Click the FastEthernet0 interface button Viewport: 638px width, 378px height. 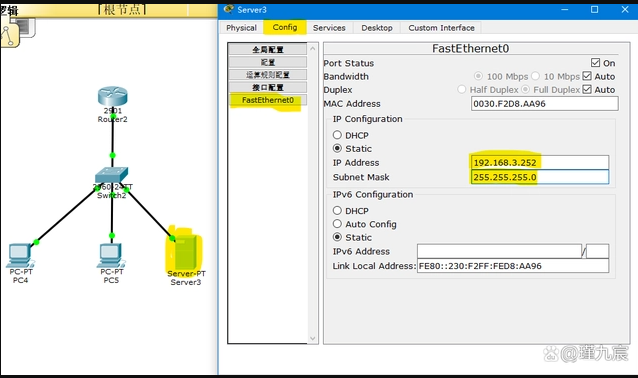point(267,100)
